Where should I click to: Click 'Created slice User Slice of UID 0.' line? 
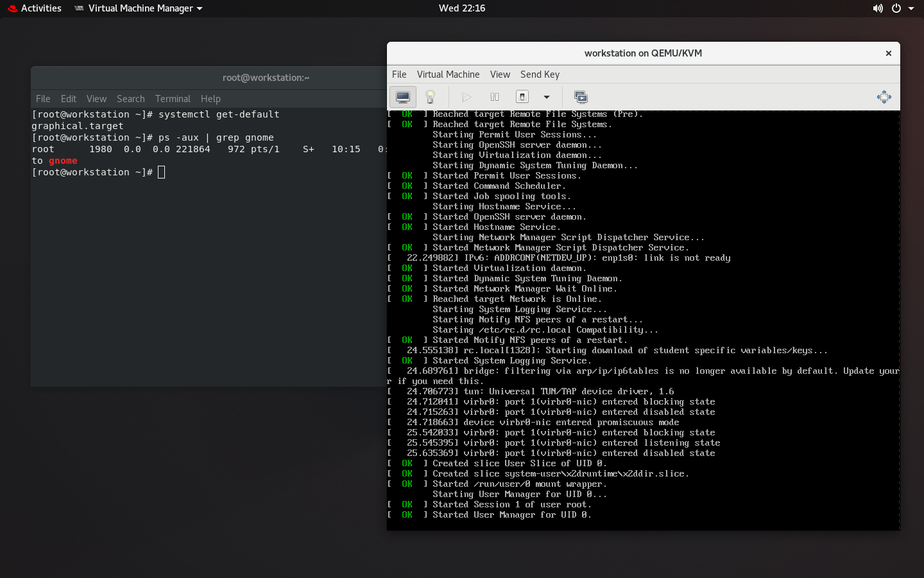click(x=519, y=463)
